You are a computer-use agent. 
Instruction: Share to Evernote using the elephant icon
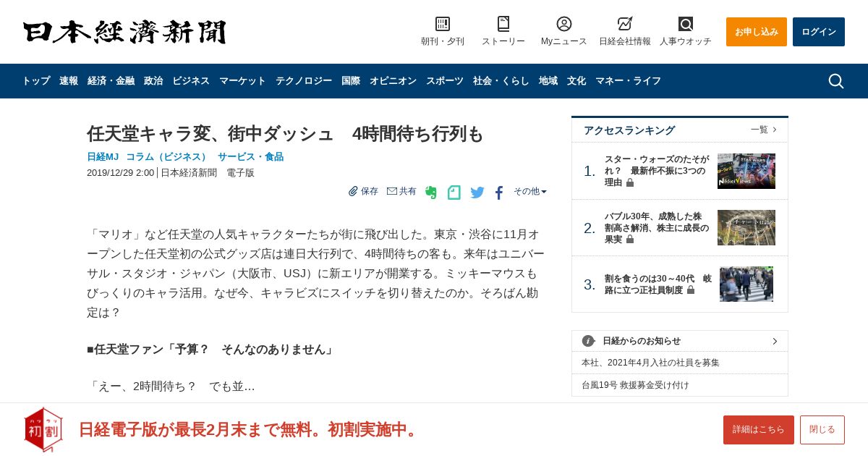click(x=431, y=193)
